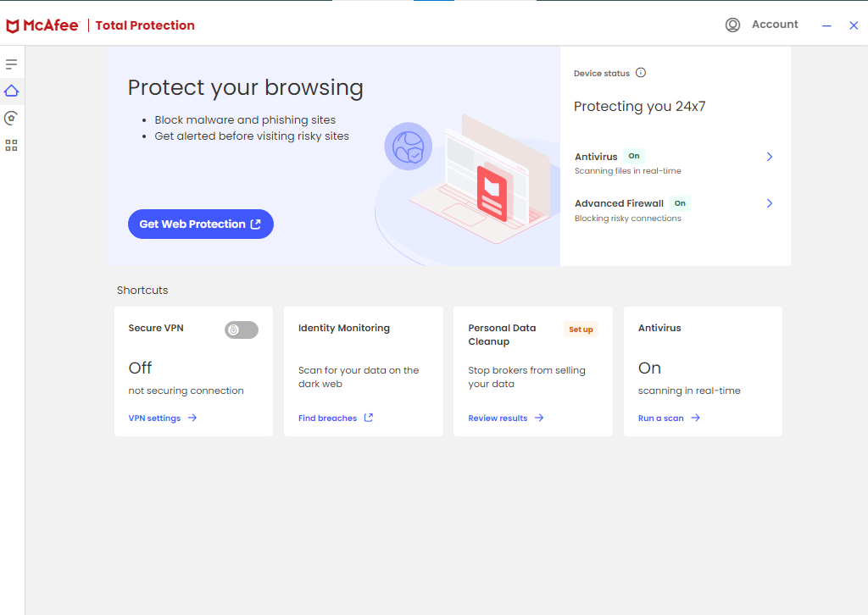
Task: Turn on the Secure VPN toggle
Action: tap(242, 330)
